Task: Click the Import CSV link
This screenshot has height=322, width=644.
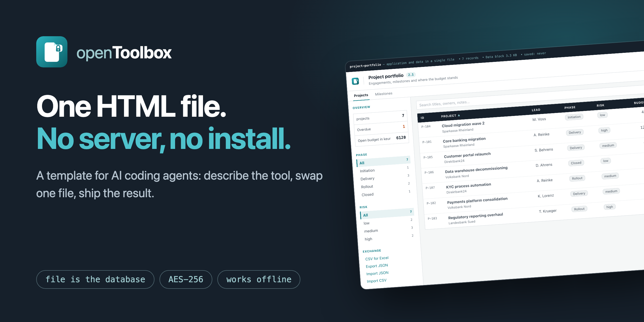Action: [x=377, y=281]
